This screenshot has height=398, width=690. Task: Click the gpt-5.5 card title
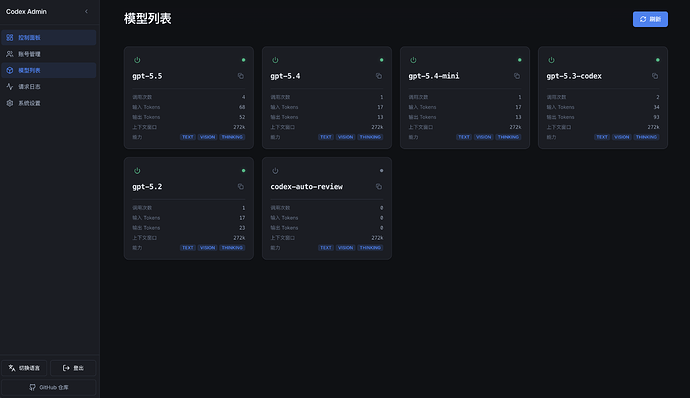coord(147,76)
